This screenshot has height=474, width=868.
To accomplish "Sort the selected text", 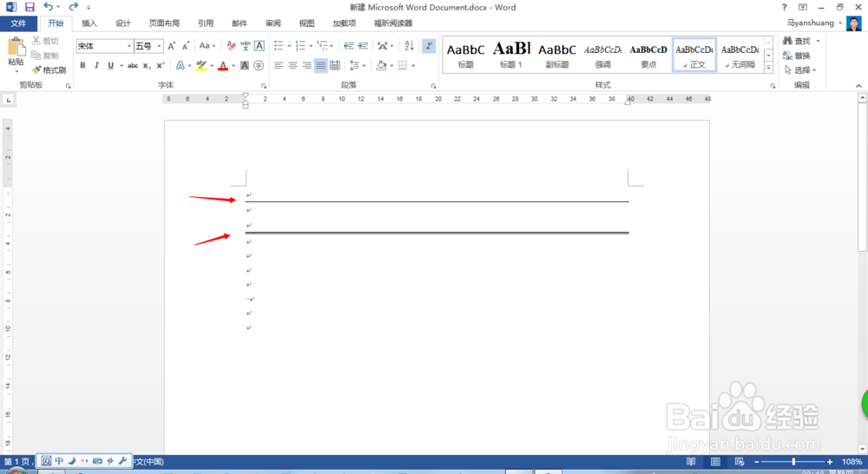I will (409, 46).
